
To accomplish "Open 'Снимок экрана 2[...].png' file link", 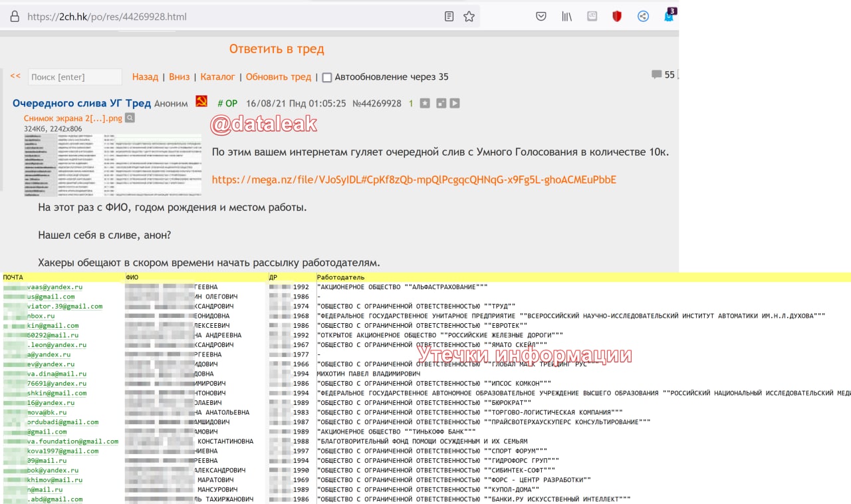I will (73, 118).
